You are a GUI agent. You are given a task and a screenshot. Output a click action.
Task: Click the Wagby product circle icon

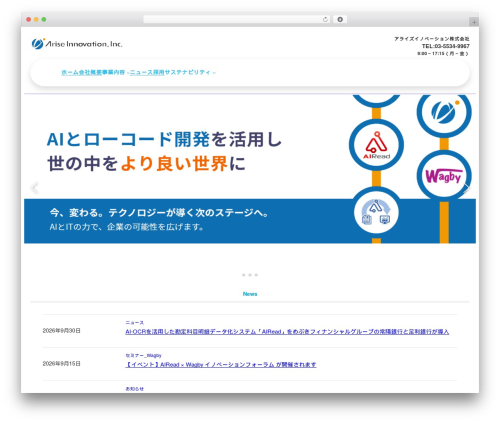(x=444, y=176)
